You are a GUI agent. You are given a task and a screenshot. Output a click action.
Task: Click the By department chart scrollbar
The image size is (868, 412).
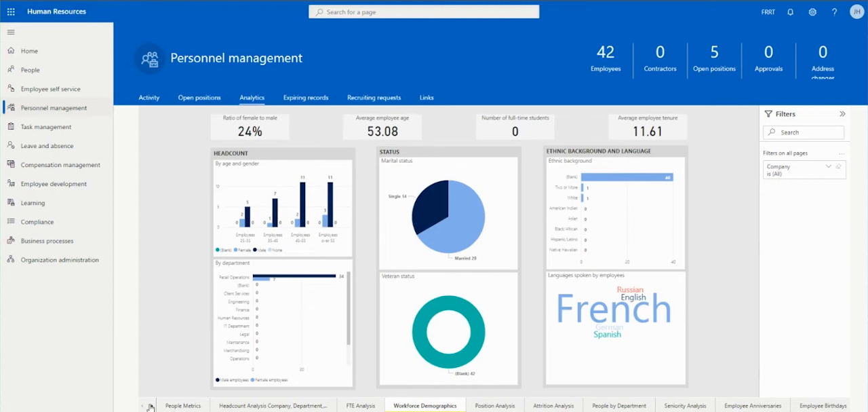click(x=349, y=310)
